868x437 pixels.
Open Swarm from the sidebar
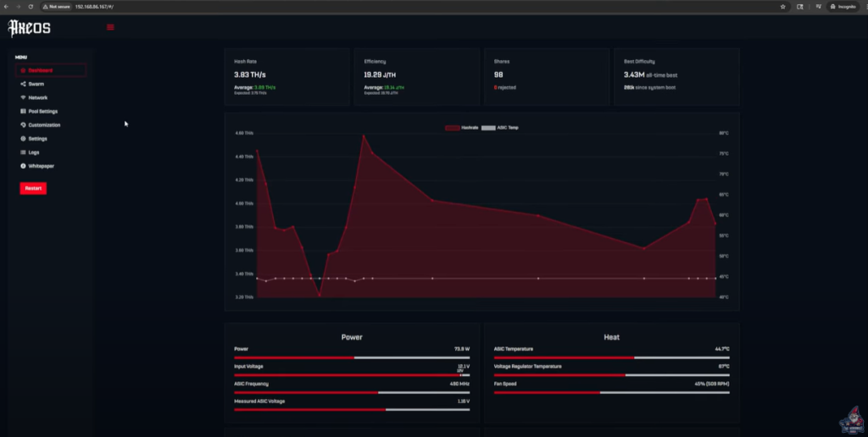click(36, 84)
